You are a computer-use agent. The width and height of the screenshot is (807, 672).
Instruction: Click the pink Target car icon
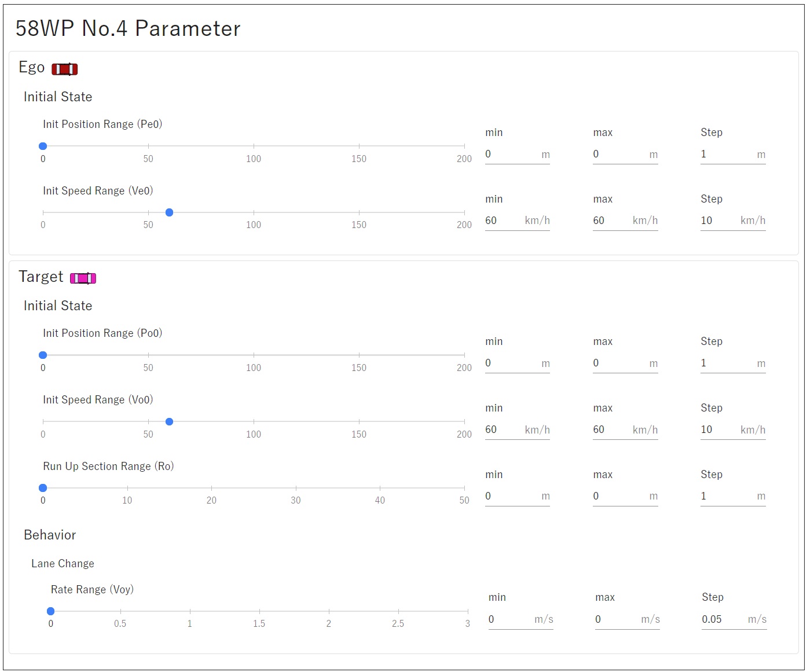click(x=83, y=278)
